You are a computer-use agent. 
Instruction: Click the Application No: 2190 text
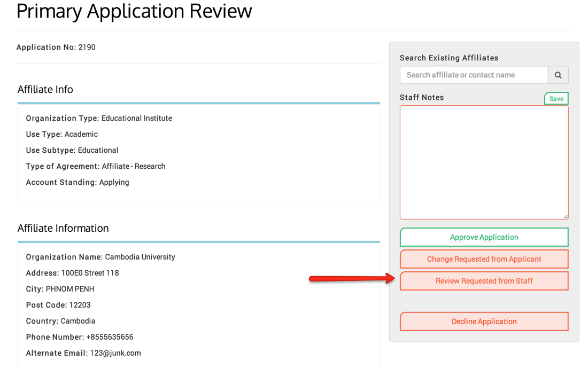[56, 47]
